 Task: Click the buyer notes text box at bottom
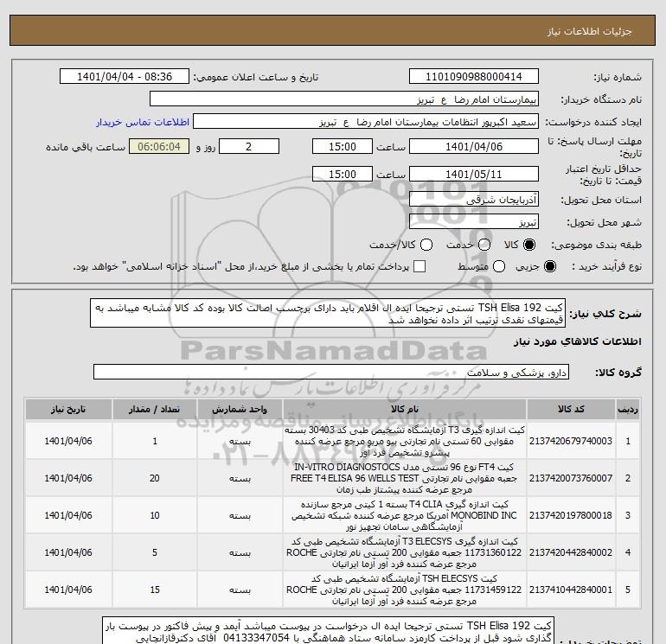coord(329,631)
